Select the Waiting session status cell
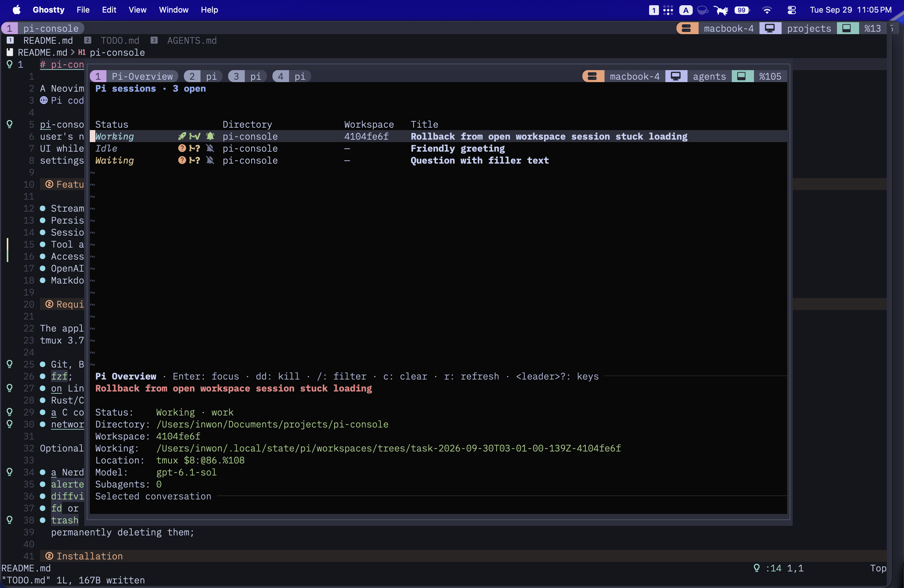Viewport: 904px width, 588px height. [114, 160]
